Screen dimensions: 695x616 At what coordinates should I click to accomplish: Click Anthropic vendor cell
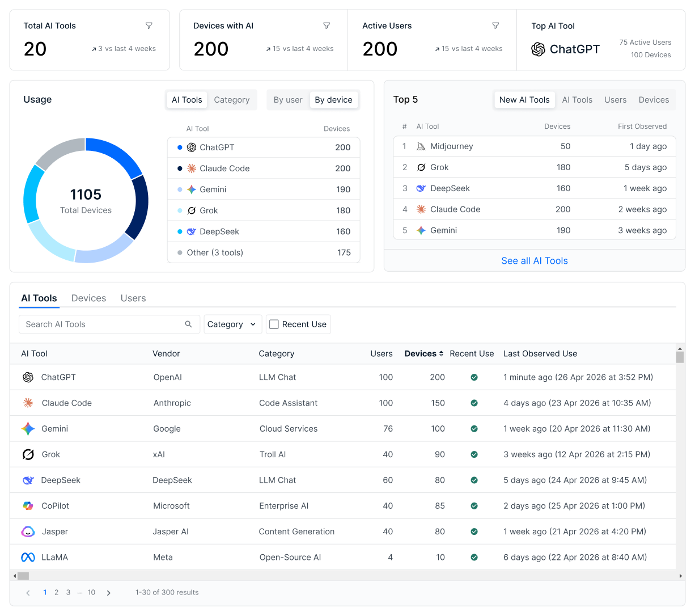(172, 403)
